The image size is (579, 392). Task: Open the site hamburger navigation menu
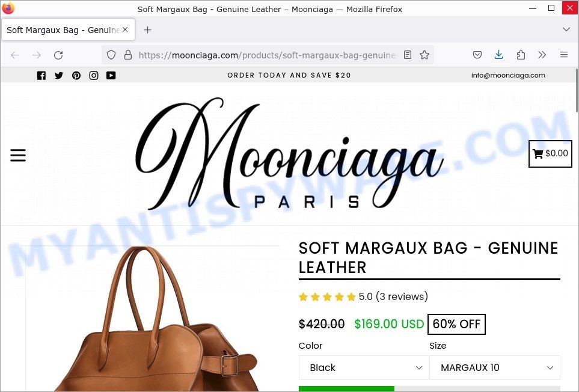[17, 155]
